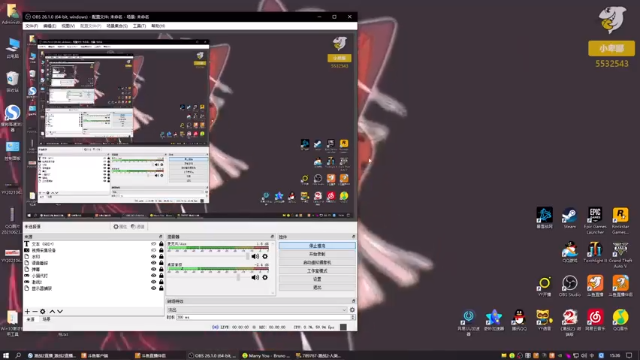Toggle the lock on the text source row
This screenshot has width=640, height=360.
click(161, 244)
